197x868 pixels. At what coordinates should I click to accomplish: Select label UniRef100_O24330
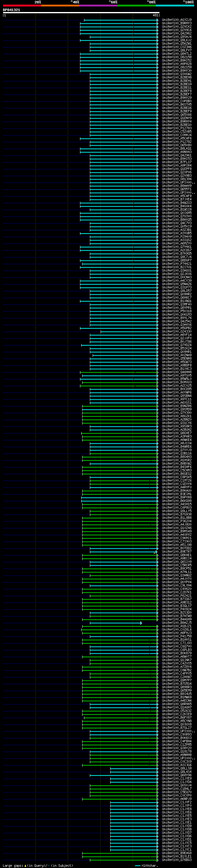point(177,331)
